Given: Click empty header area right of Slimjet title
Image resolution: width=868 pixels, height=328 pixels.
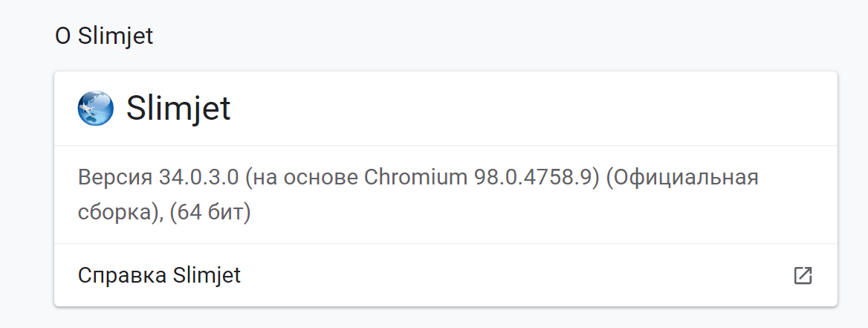Looking at the screenshot, I should click(520, 109).
